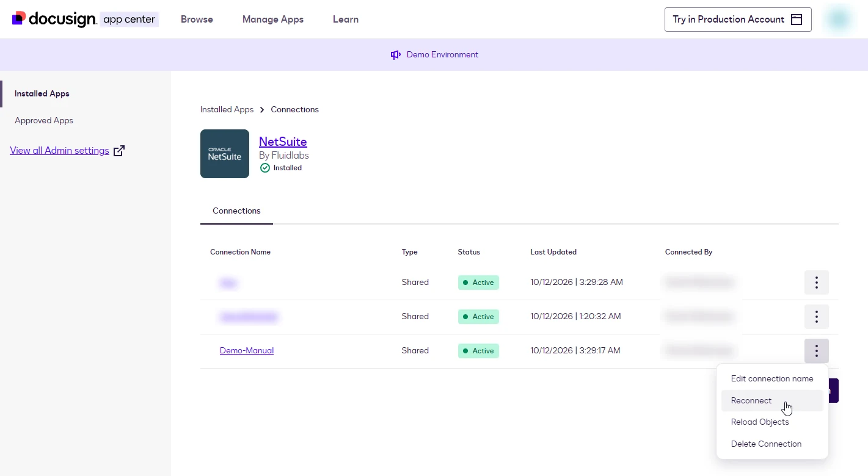This screenshot has width=868, height=476.
Task: Click the Type column header
Action: [x=410, y=252]
